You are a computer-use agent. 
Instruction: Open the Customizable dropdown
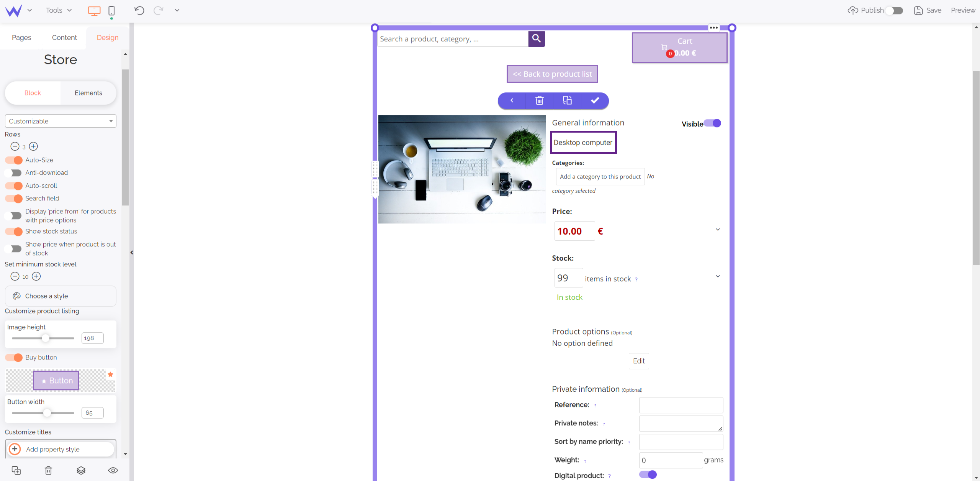(61, 121)
